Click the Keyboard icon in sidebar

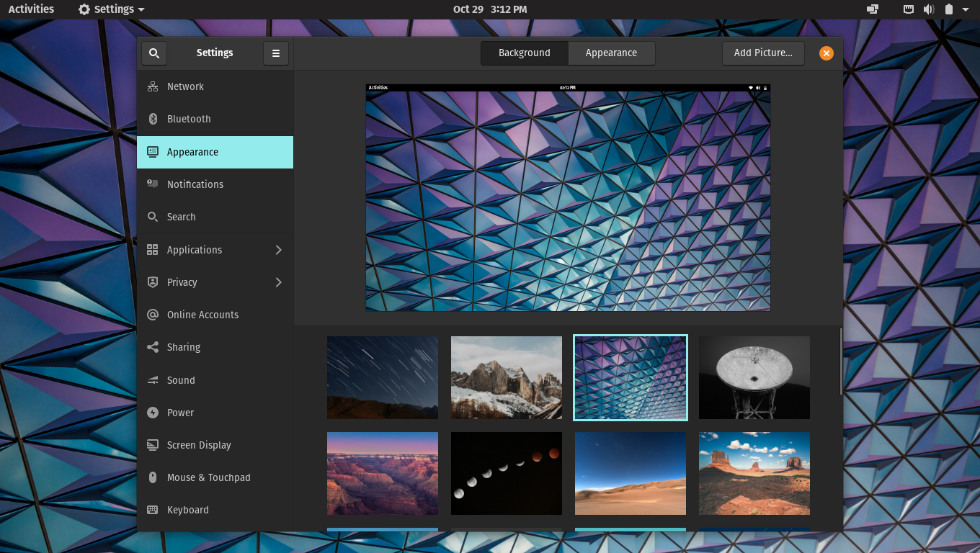pos(153,510)
